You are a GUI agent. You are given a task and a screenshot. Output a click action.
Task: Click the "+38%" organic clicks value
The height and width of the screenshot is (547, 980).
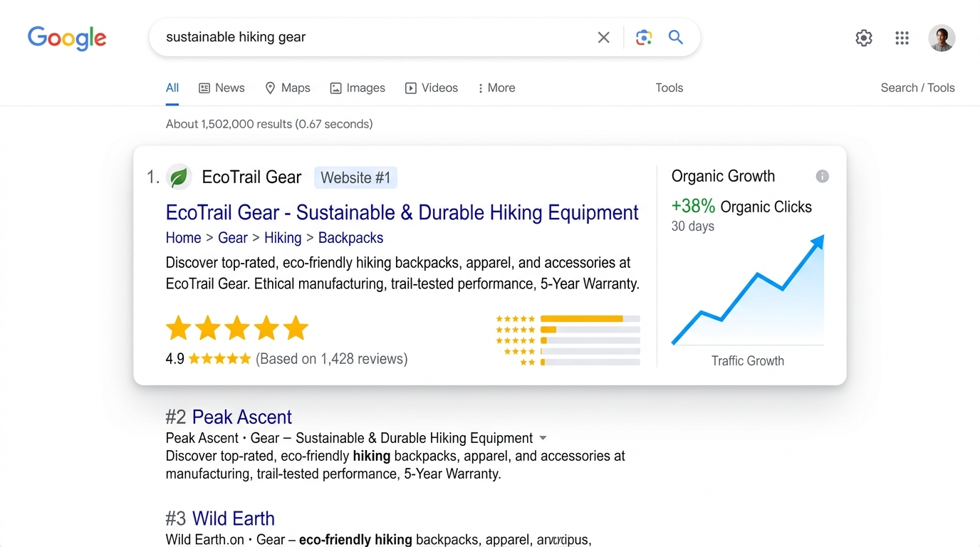tap(693, 207)
